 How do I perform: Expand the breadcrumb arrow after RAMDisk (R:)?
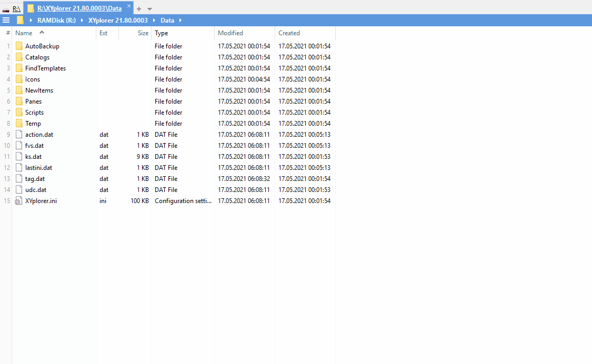pos(82,21)
